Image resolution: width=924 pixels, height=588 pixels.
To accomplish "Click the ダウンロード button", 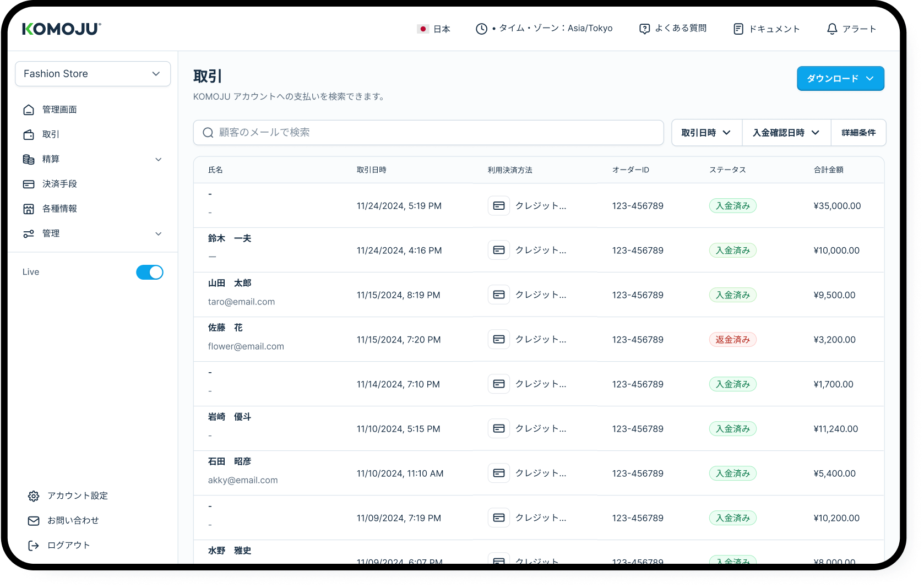I will [x=840, y=79].
